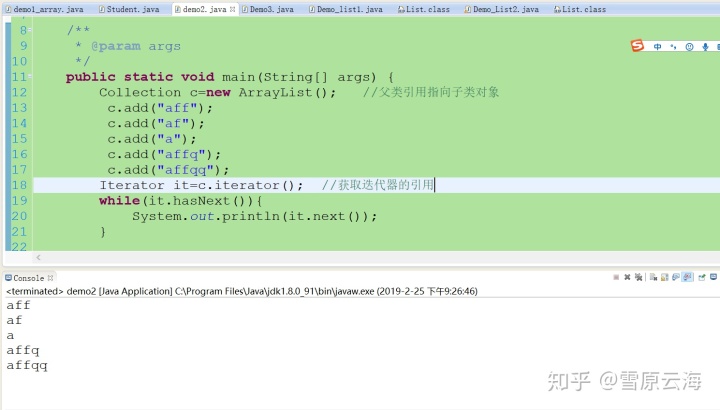The height and width of the screenshot is (410, 720).
Task: Toggle Scroll Lock in the Console toolbar
Action: coord(664,277)
